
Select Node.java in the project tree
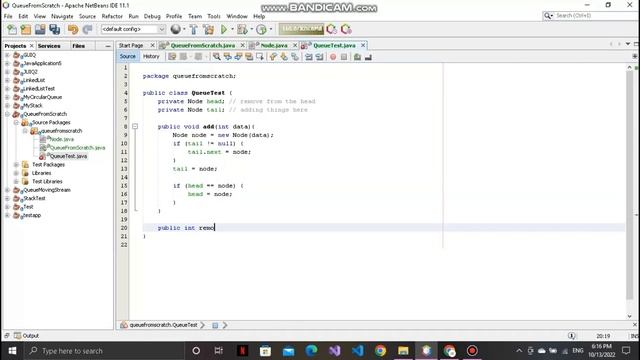(x=61, y=139)
